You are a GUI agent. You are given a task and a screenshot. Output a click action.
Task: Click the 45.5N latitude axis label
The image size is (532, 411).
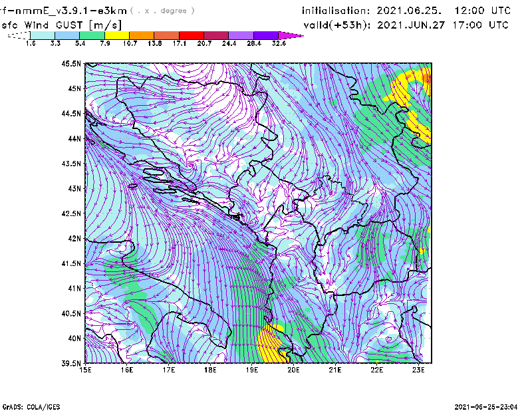pyautogui.click(x=71, y=63)
